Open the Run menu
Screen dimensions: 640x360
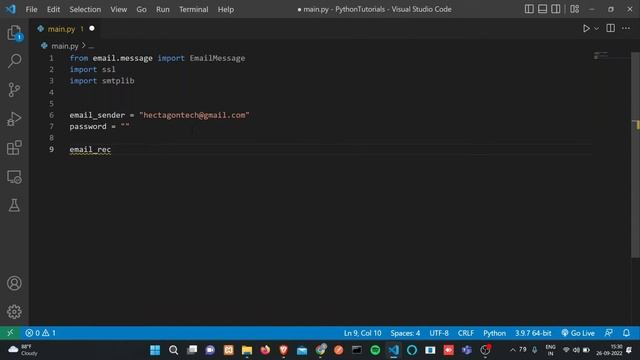[162, 9]
